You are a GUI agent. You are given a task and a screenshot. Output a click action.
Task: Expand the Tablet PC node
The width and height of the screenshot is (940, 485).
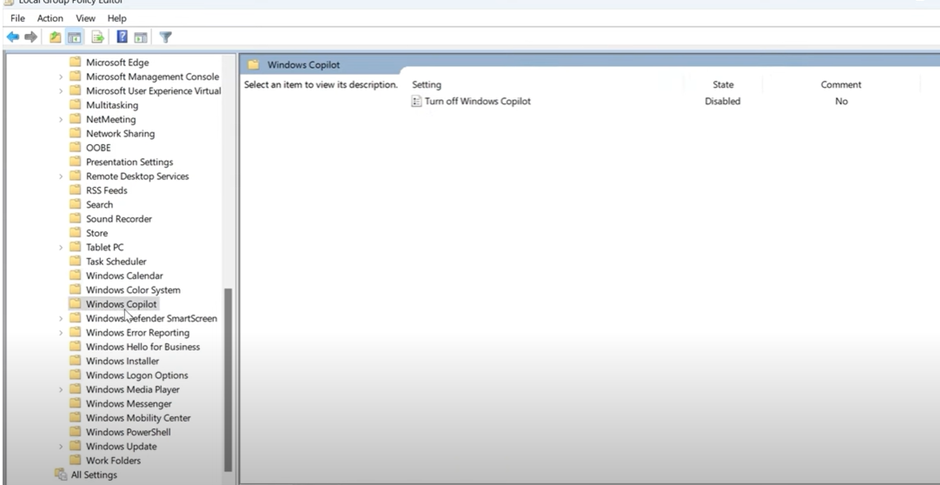(x=61, y=248)
